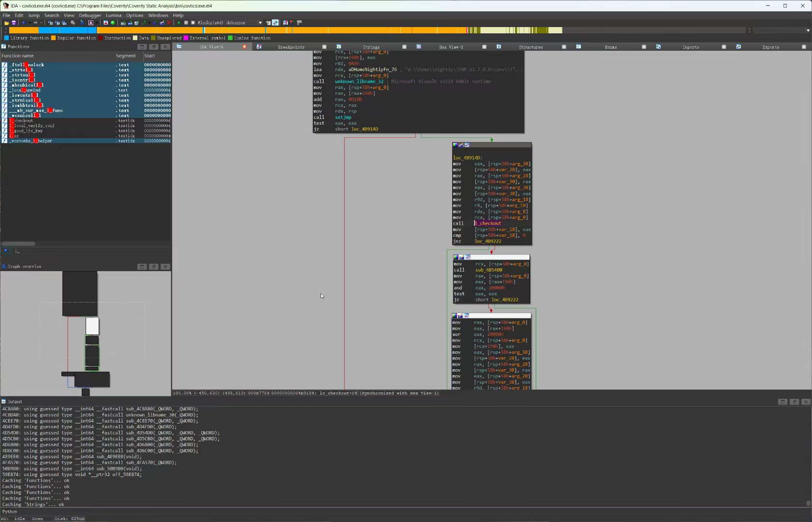Open the debugger selection dropdown
Viewport: 812px width, 522px height.
pos(260,23)
